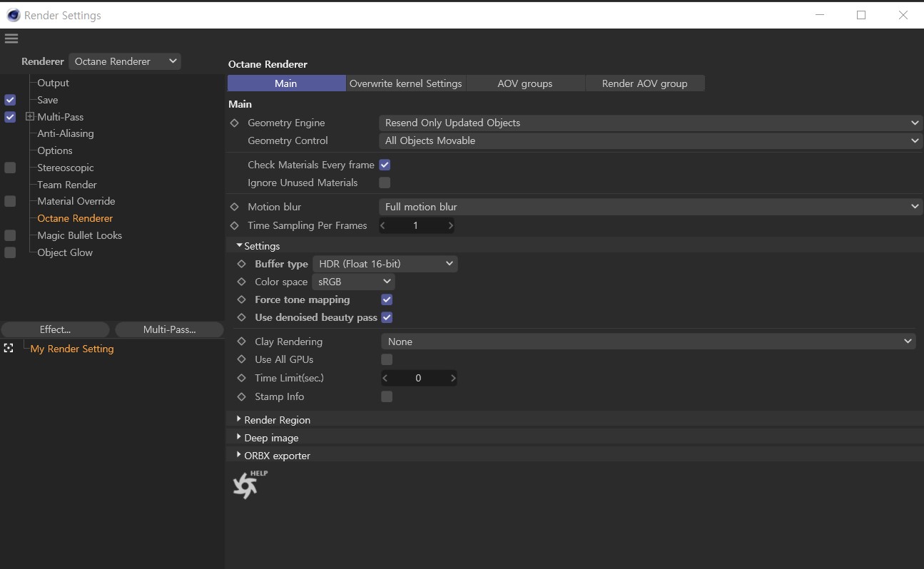Open the Renderer dropdown showing Octane Renderer

point(125,61)
